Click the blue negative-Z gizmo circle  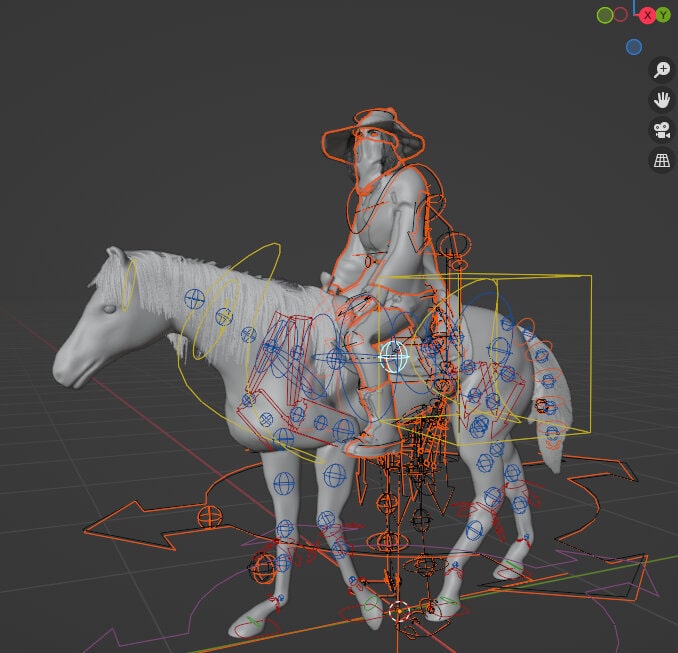coord(634,47)
